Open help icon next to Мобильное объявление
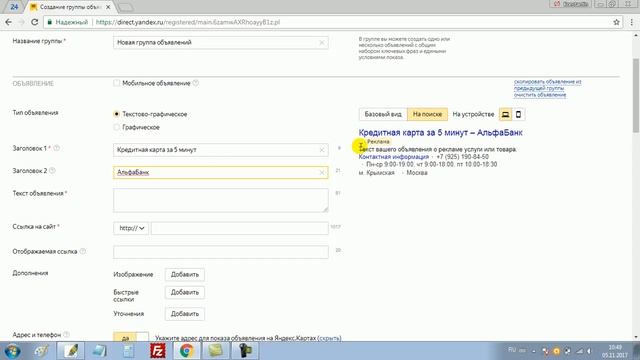 click(196, 83)
